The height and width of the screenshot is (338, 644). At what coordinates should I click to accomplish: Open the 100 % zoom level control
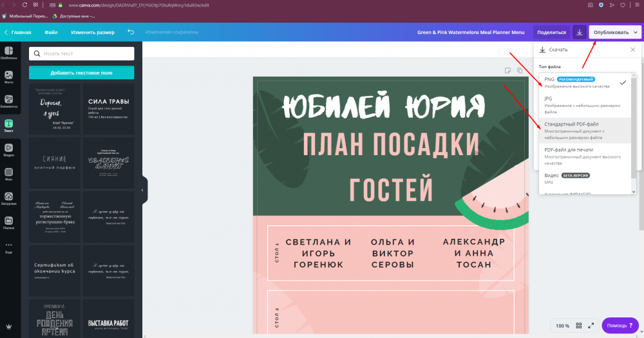562,326
